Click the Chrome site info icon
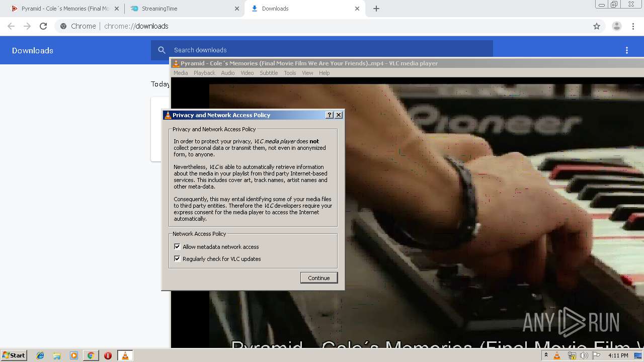Image resolution: width=644 pixels, height=362 pixels. point(63,26)
